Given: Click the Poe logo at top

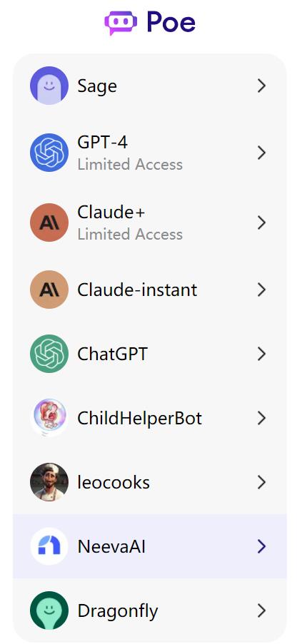Looking at the screenshot, I should coord(150,22).
